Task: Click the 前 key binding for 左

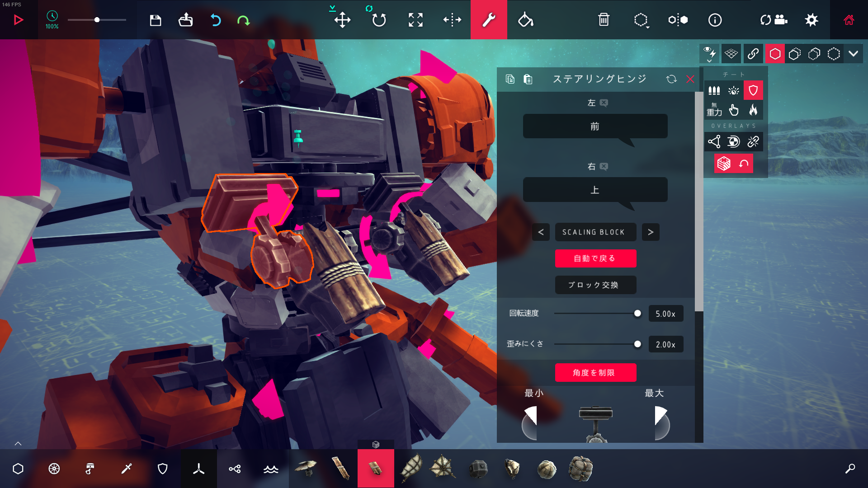Action: (595, 127)
